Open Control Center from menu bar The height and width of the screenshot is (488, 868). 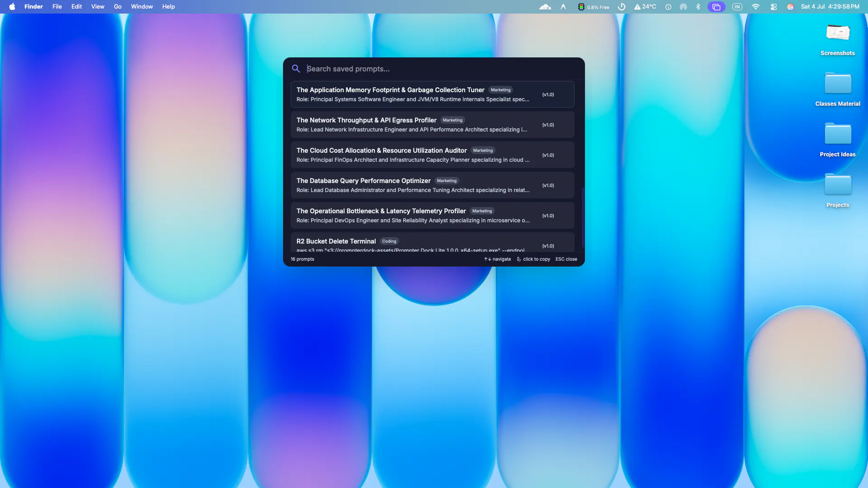(774, 7)
